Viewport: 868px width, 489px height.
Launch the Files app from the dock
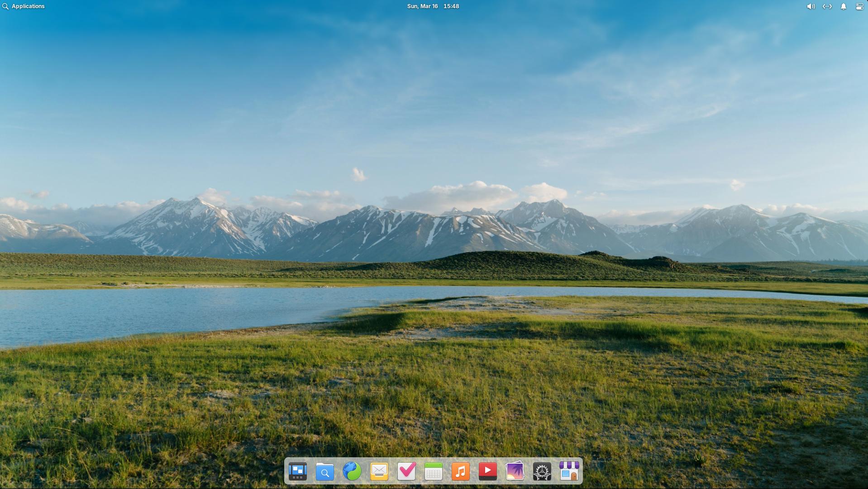(x=324, y=471)
